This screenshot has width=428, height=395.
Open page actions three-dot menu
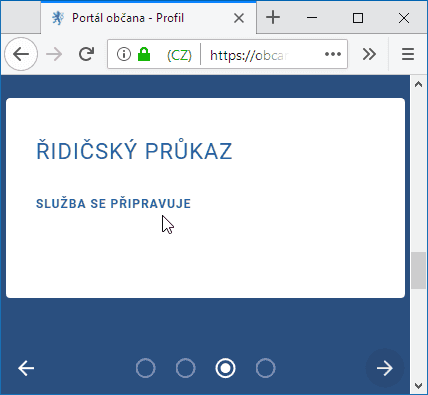point(333,54)
